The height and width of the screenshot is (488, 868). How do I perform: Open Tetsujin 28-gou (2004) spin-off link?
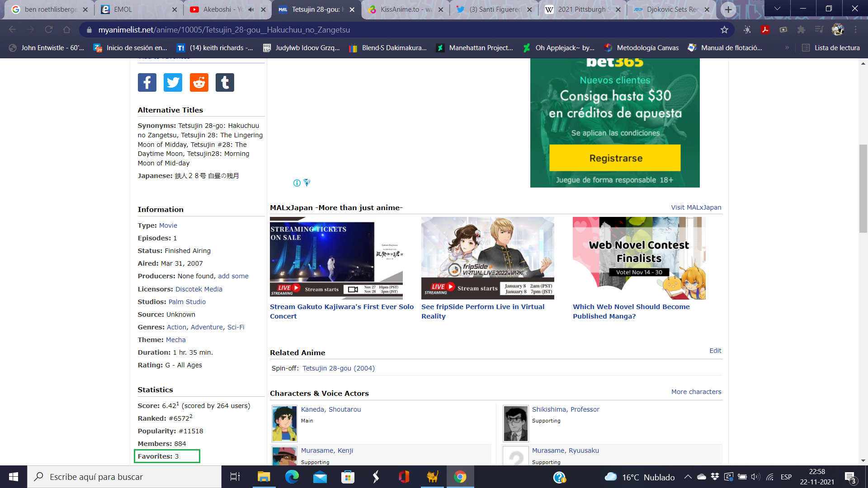(x=338, y=368)
